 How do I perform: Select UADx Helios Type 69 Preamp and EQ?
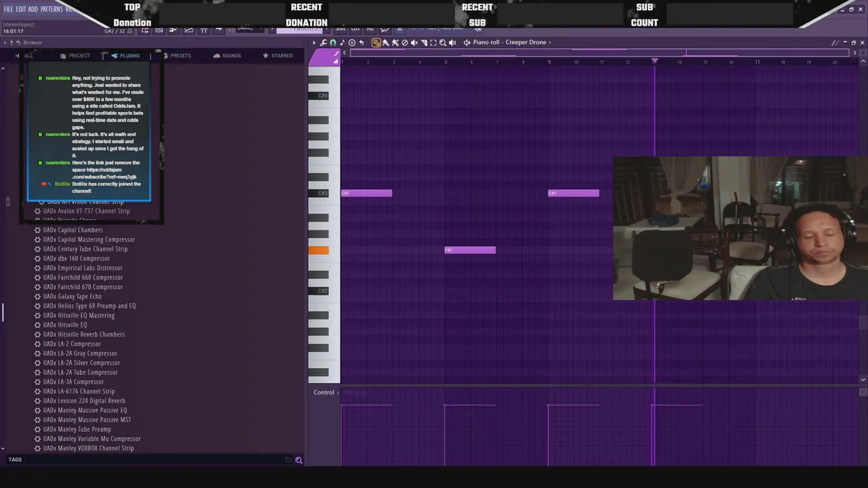coord(90,306)
